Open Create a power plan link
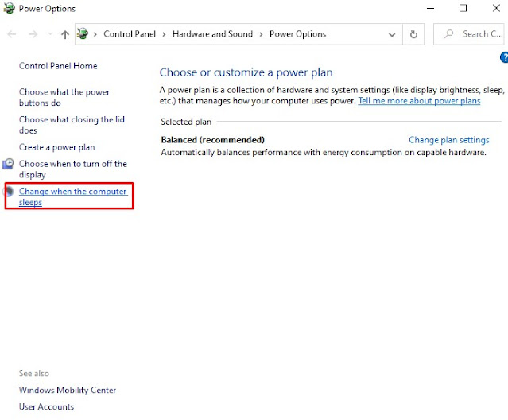This screenshot has width=508, height=420. (x=57, y=147)
